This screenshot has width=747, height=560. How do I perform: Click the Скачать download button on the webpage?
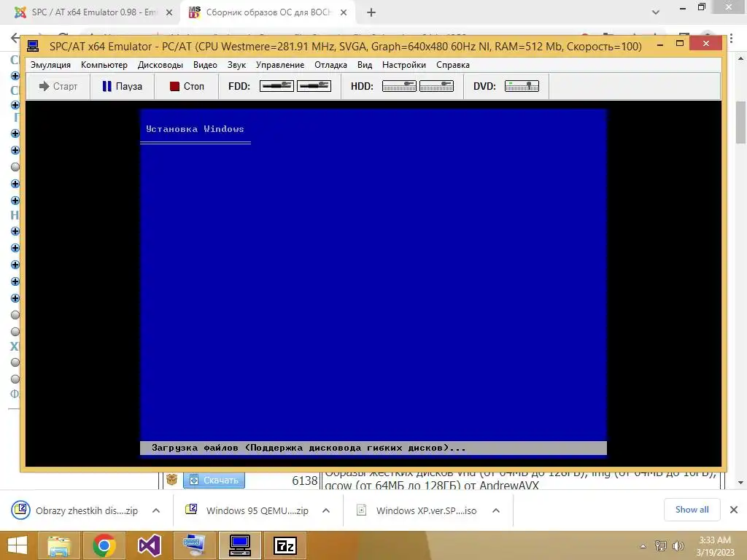(214, 480)
